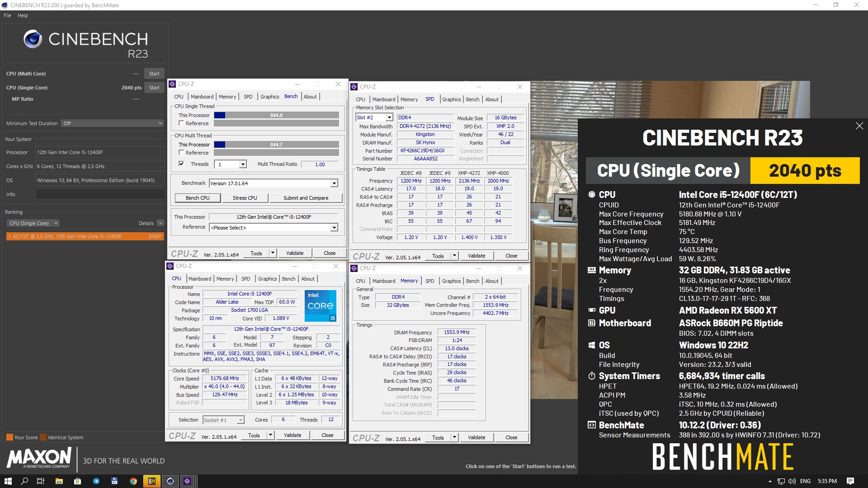The height and width of the screenshot is (488, 868).
Task: Open Cinebench Help menu
Action: (x=23, y=15)
